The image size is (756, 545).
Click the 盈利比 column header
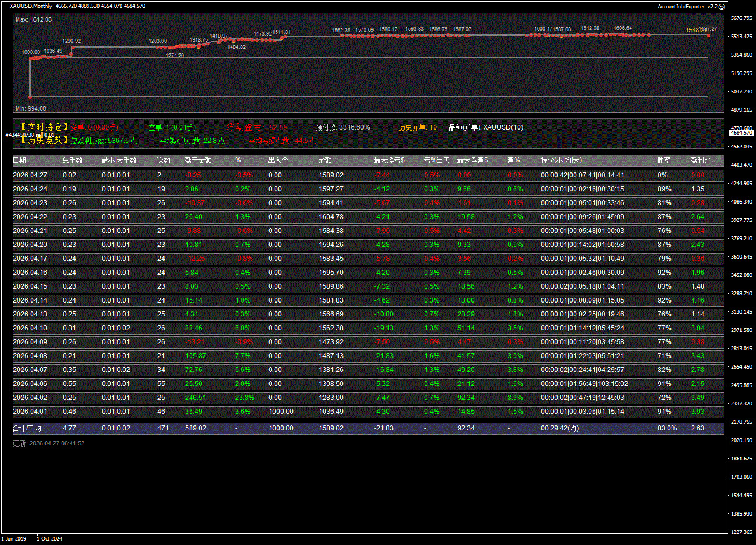(x=700, y=161)
